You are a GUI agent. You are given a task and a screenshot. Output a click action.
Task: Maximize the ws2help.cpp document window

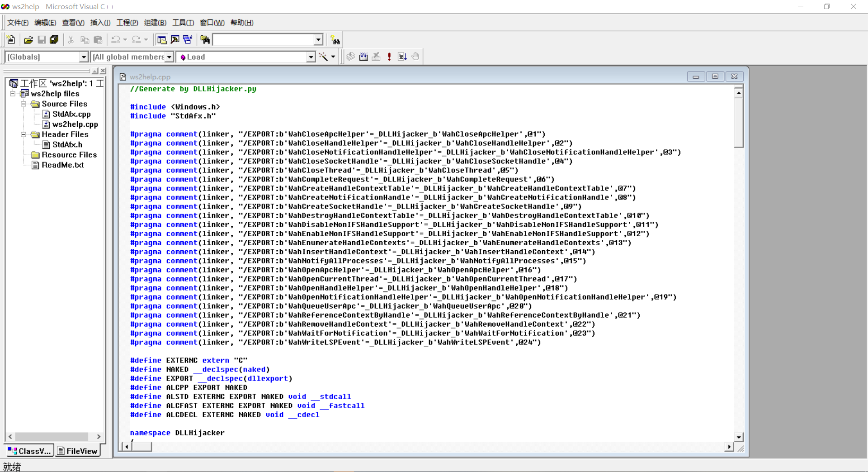[715, 76]
